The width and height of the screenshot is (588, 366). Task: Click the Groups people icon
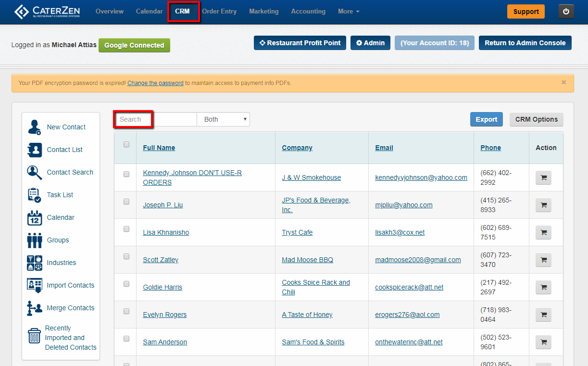coord(35,240)
